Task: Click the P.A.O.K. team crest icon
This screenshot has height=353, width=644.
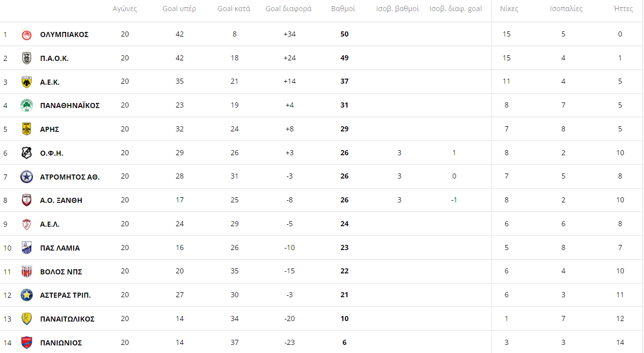Action: coord(26,58)
